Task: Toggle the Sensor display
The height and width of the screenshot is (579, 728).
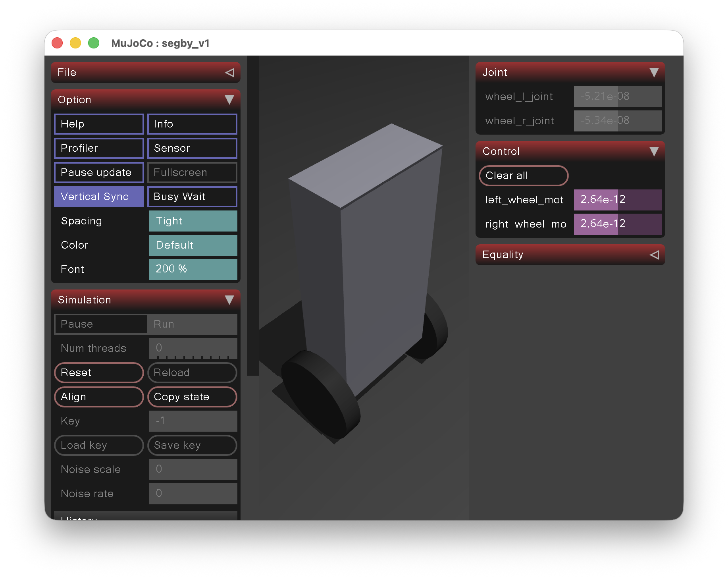Action: (192, 148)
